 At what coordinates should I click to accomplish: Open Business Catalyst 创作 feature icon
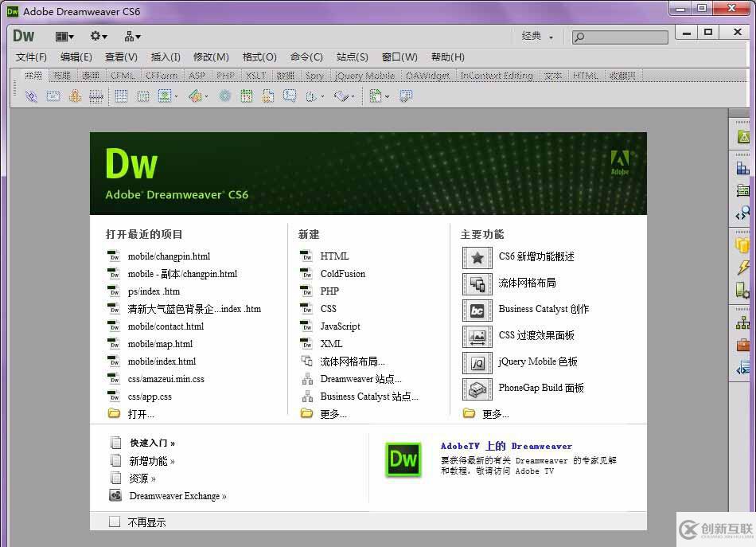coord(477,311)
